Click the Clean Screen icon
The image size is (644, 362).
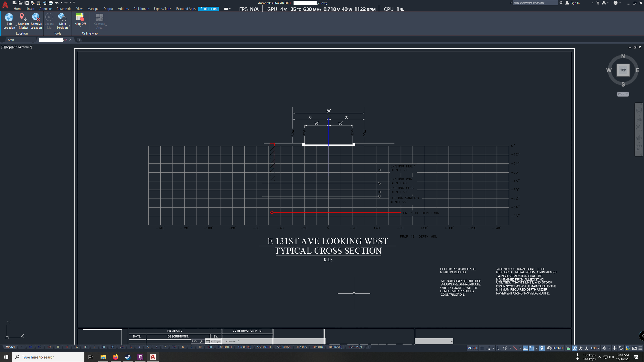(x=634, y=348)
